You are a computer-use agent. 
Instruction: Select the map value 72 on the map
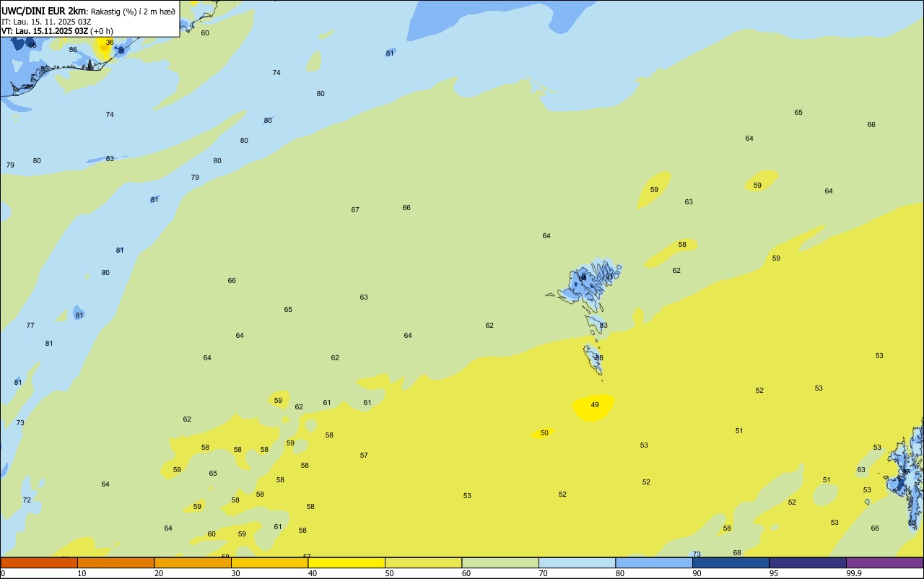point(27,500)
